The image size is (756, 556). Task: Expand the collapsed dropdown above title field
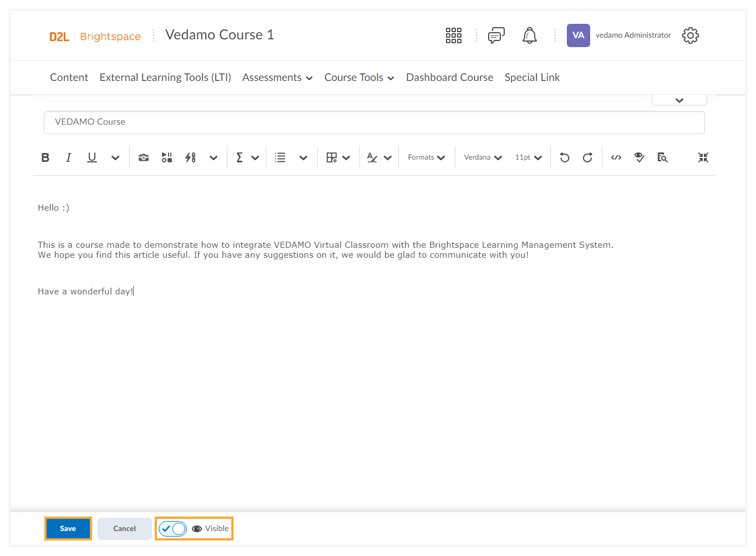pos(679,100)
